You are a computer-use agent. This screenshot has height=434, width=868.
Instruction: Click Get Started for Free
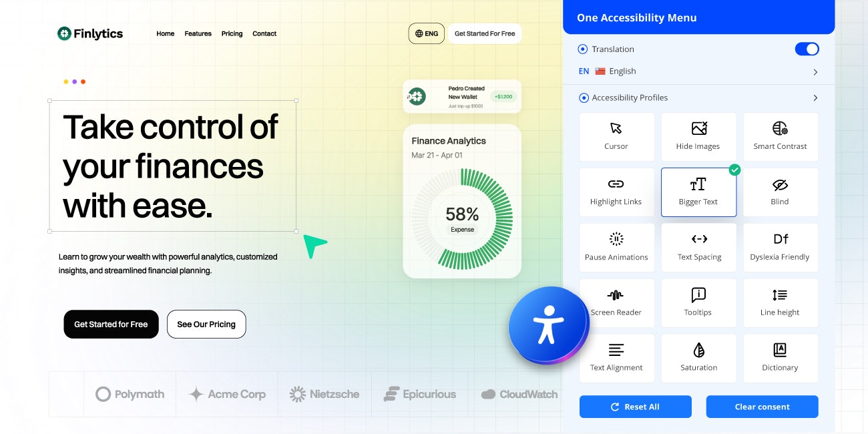click(111, 324)
